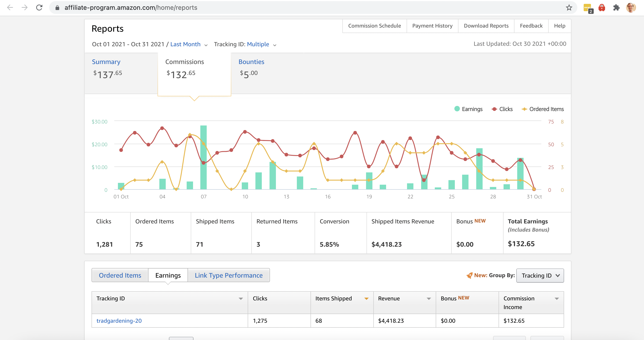Click the 31 Oct axis label
Viewport: 644px width, 340px height.
pyautogui.click(x=534, y=197)
